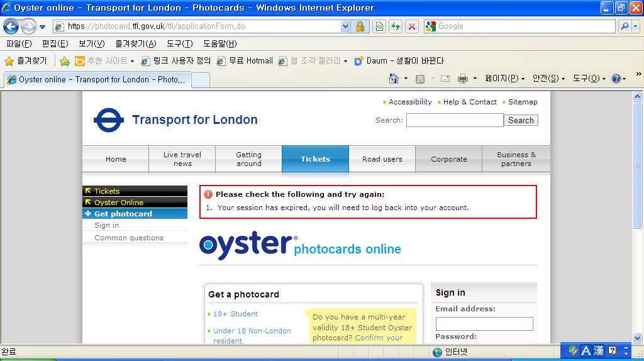Image resolution: width=644 pixels, height=361 pixels.
Task: Click the IME 漢 language bar icon
Action: point(599,350)
